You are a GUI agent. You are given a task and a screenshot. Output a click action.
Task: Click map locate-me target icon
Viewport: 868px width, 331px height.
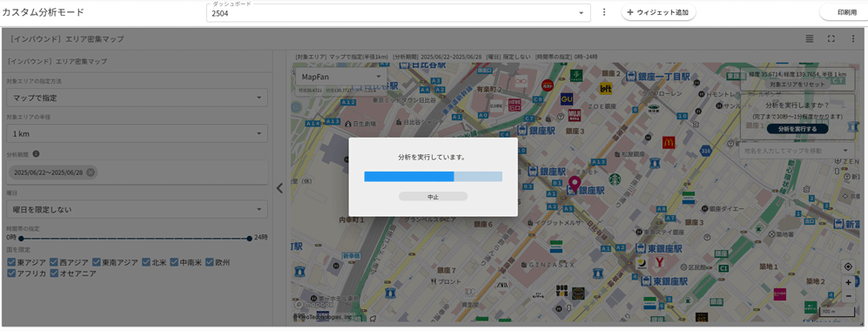click(x=848, y=267)
